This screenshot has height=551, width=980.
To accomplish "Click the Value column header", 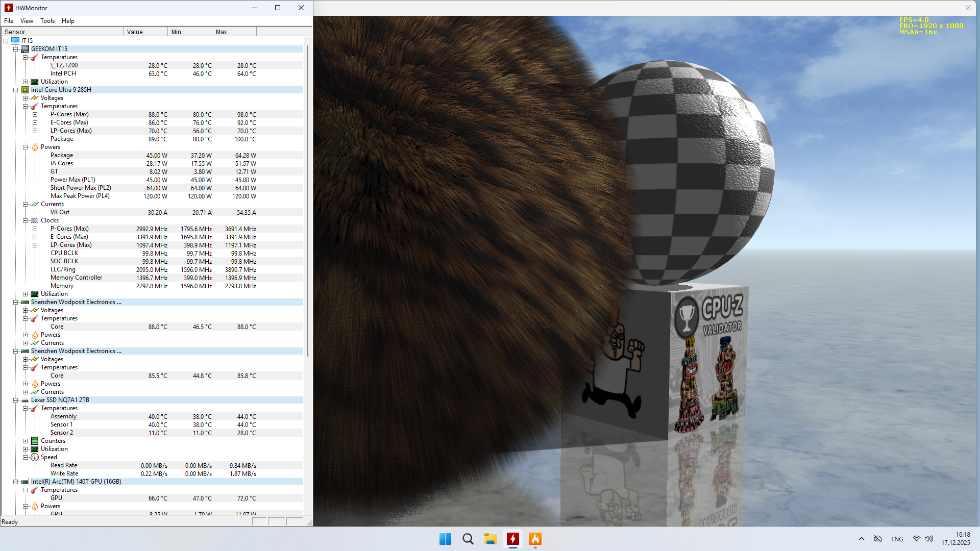I will pos(145,32).
